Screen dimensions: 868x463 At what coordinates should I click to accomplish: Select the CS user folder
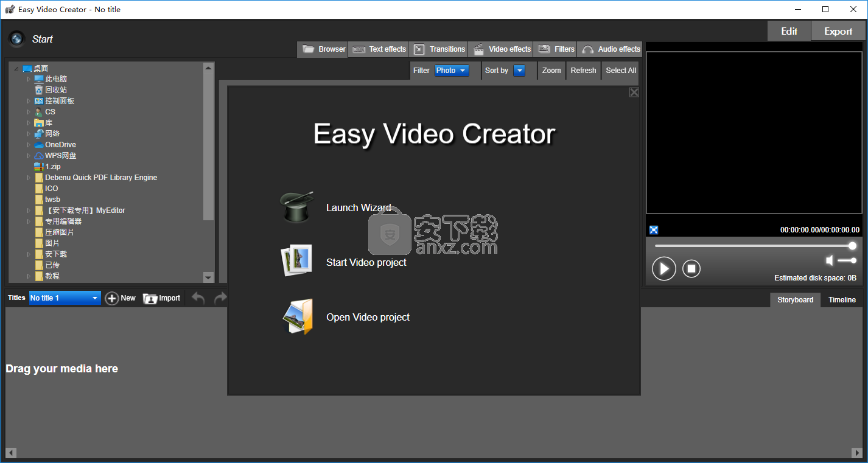tap(45, 112)
